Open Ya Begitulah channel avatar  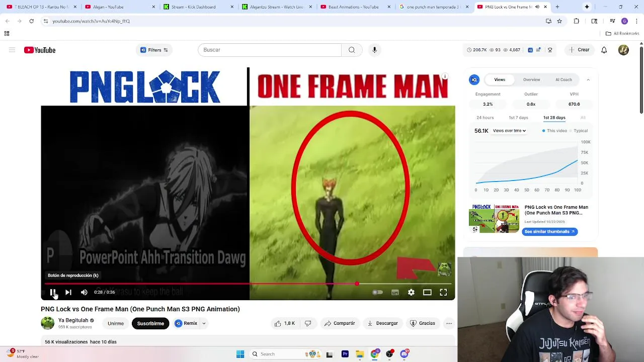coord(48,323)
